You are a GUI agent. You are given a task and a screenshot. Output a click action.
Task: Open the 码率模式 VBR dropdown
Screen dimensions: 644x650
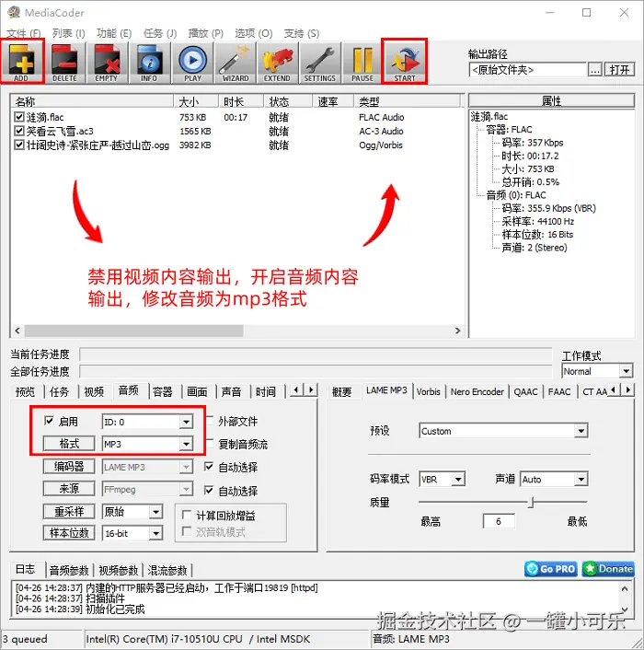[x=442, y=479]
